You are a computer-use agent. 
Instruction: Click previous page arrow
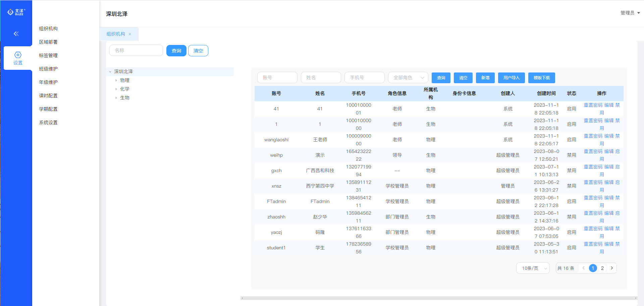tap(584, 268)
